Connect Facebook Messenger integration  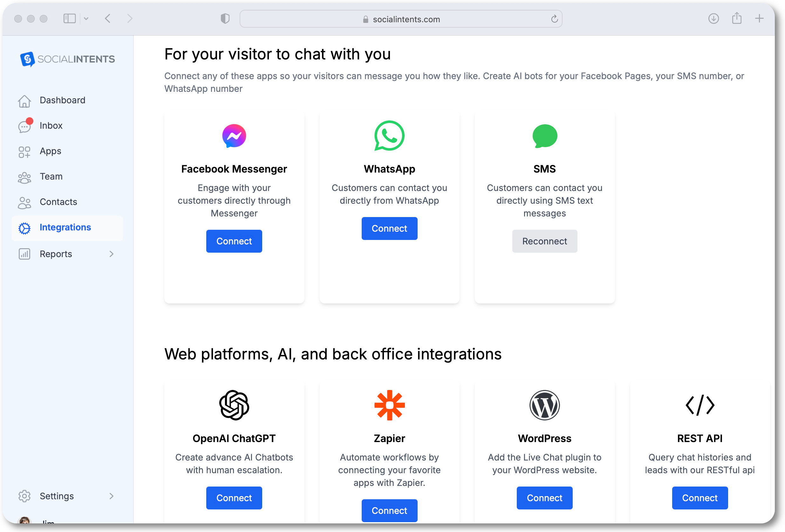coord(234,241)
